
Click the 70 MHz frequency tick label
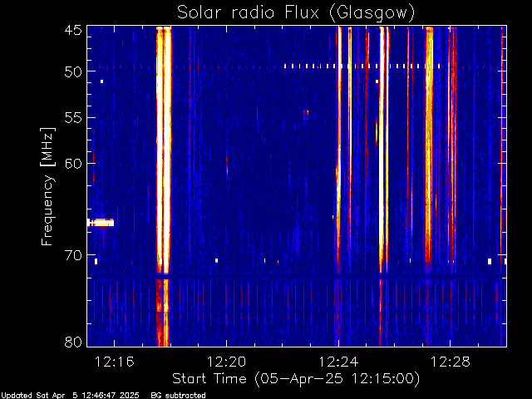tap(73, 255)
